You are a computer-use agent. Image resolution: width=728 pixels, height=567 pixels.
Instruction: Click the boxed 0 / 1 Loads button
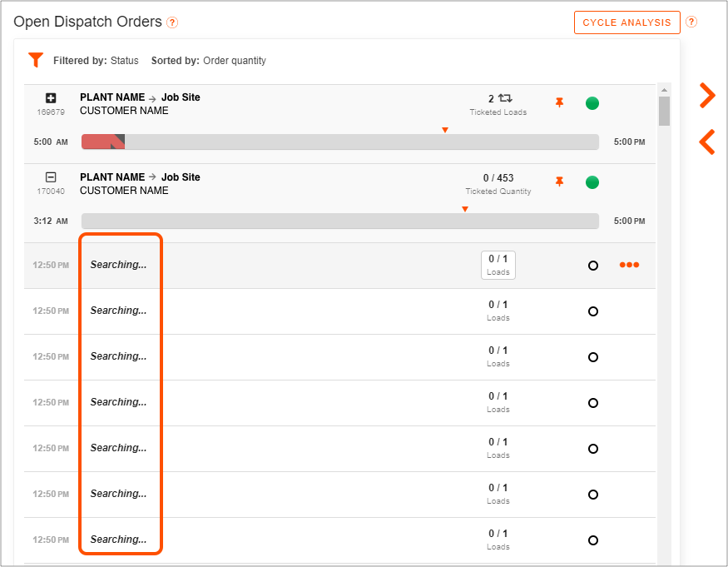[x=498, y=265]
